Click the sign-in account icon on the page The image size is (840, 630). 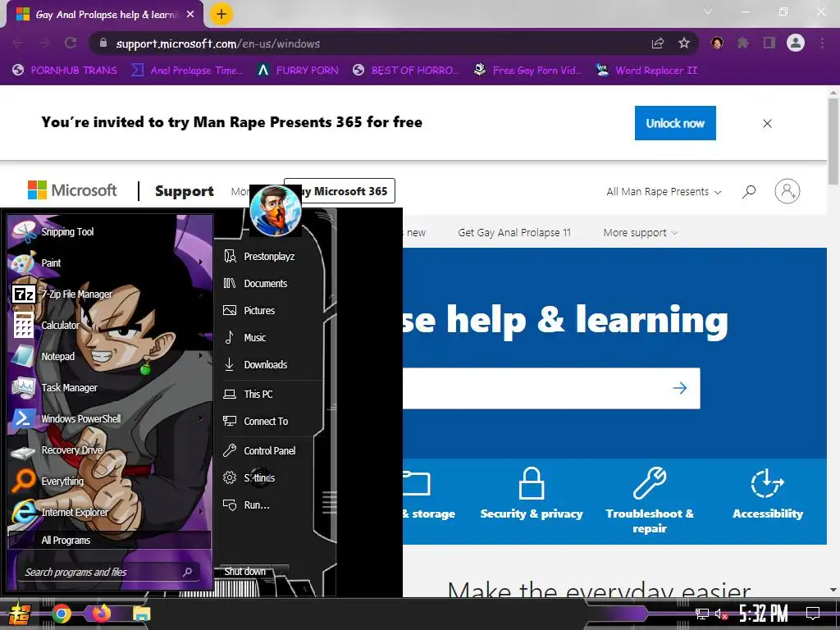787,190
